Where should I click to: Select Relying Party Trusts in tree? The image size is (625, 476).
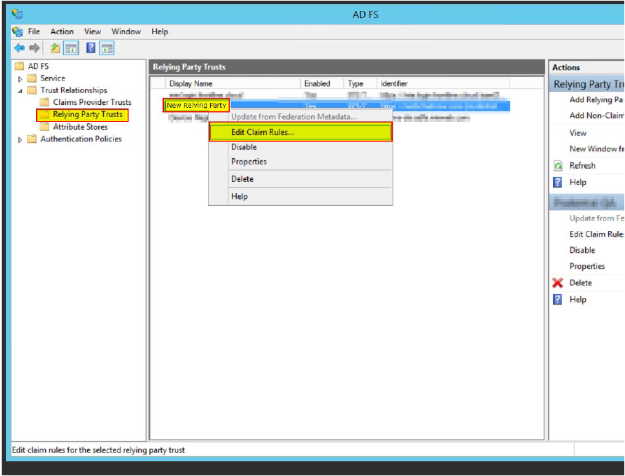[88, 115]
